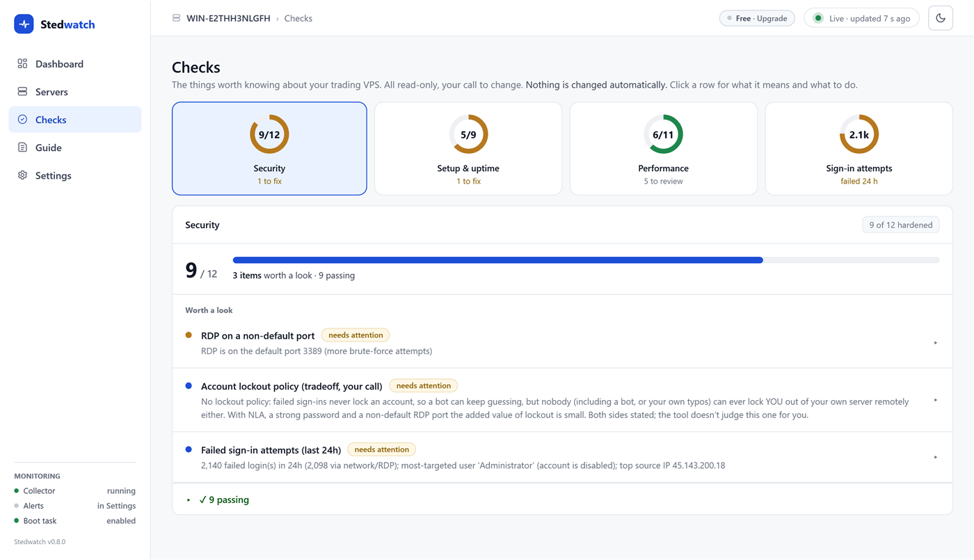Click the '5 to review' text under Performance
Viewport: 974px width, 560px height.
coord(663,181)
